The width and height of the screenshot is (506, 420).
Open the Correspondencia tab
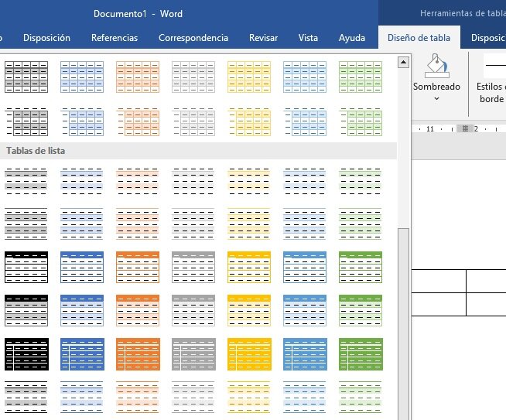(193, 38)
